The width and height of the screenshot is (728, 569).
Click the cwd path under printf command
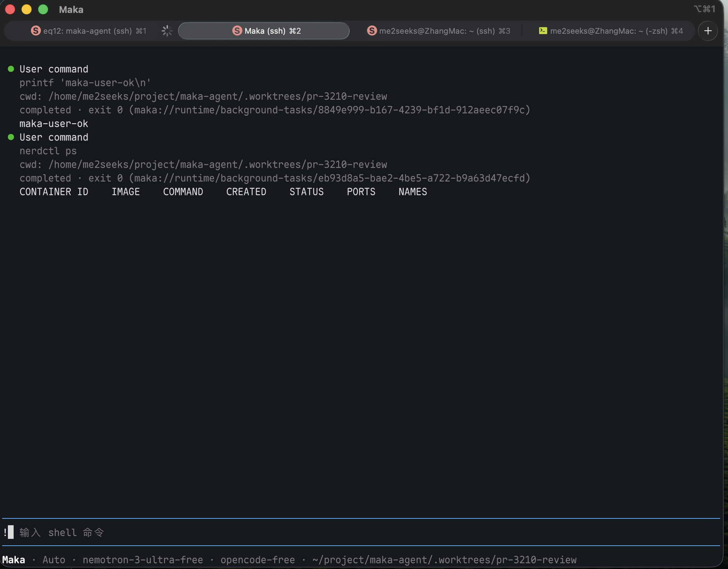pos(218,97)
